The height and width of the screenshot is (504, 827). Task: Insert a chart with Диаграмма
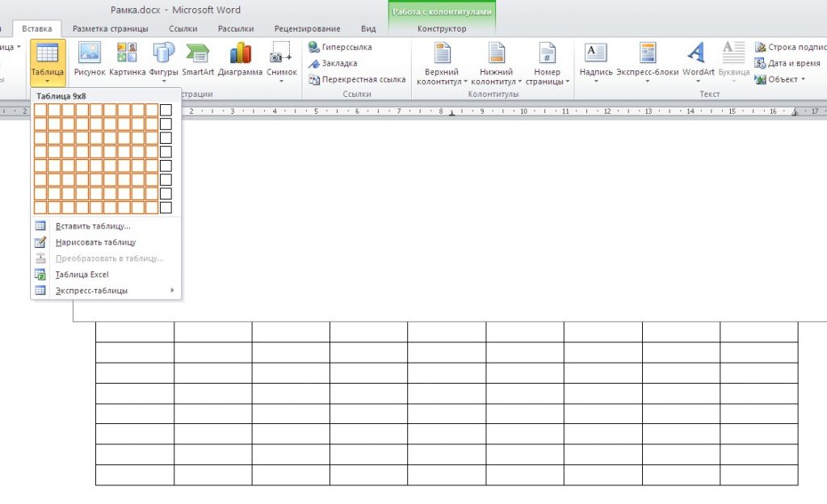point(240,53)
